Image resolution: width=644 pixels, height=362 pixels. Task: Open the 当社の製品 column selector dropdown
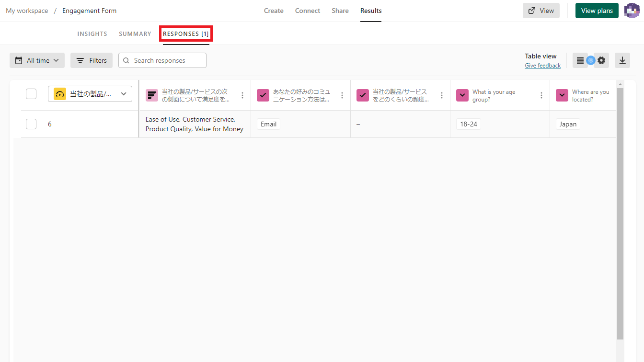[x=90, y=94]
